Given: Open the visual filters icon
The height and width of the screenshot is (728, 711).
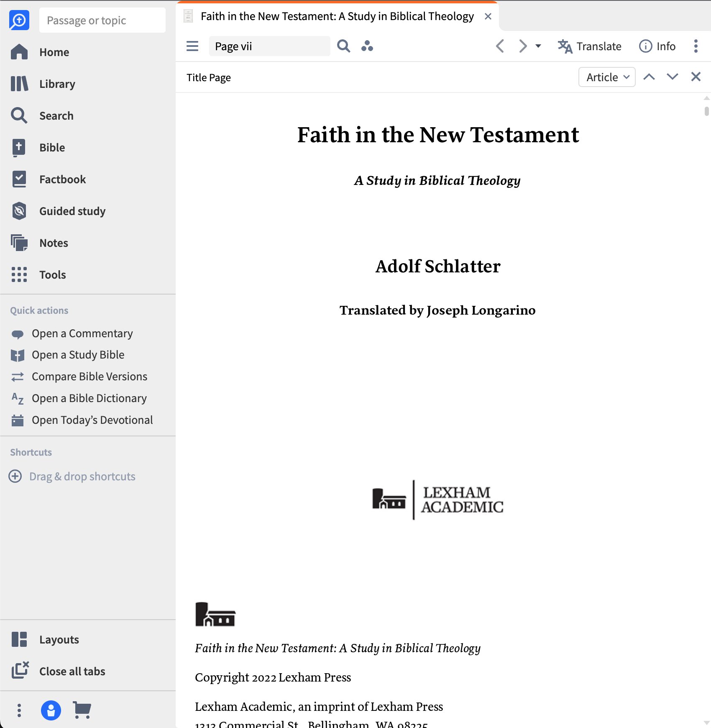Looking at the screenshot, I should point(367,46).
